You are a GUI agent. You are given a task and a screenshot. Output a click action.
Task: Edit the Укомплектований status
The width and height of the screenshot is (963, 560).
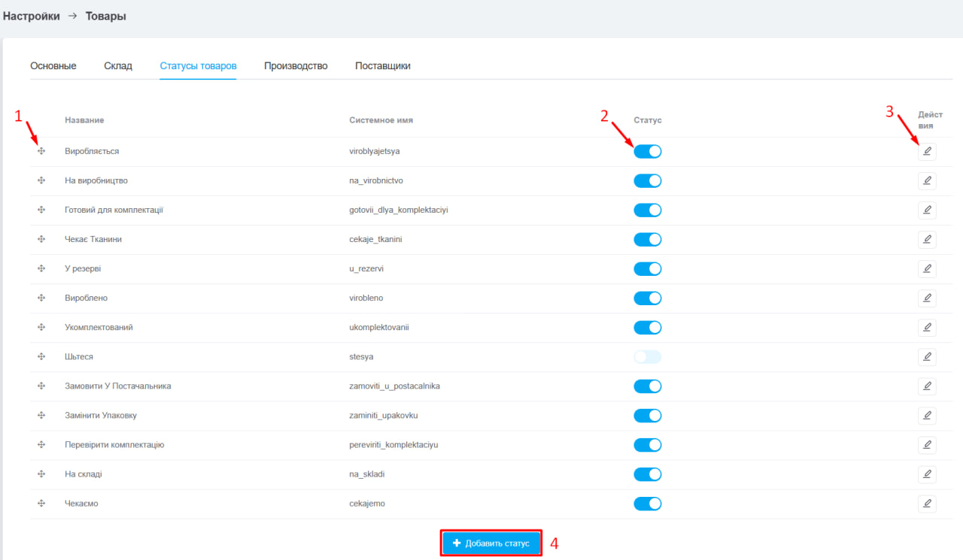[927, 327]
